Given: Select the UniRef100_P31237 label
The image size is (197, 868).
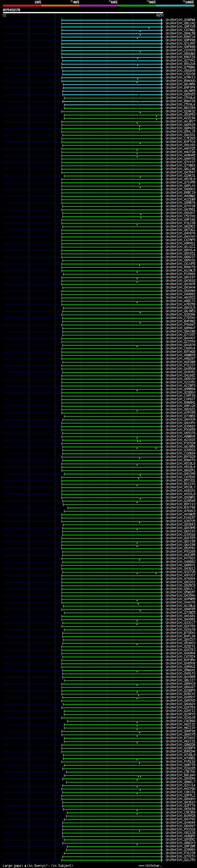Looking at the screenshot, I should [180, 365].
